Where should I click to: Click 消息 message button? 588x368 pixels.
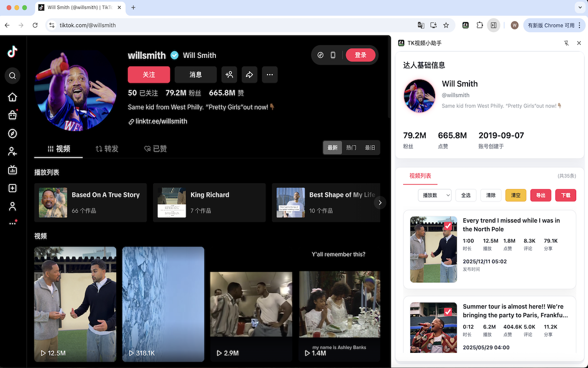pos(196,75)
